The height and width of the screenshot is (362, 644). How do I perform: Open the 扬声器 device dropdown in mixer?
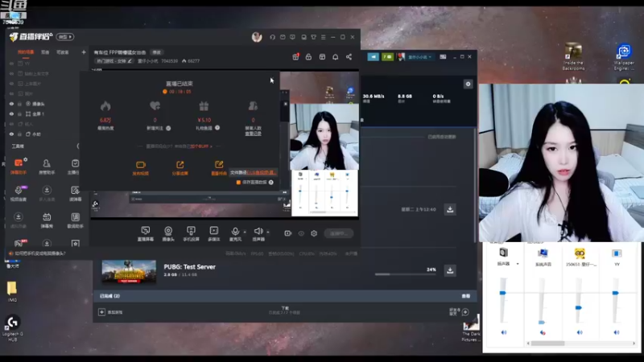518,264
